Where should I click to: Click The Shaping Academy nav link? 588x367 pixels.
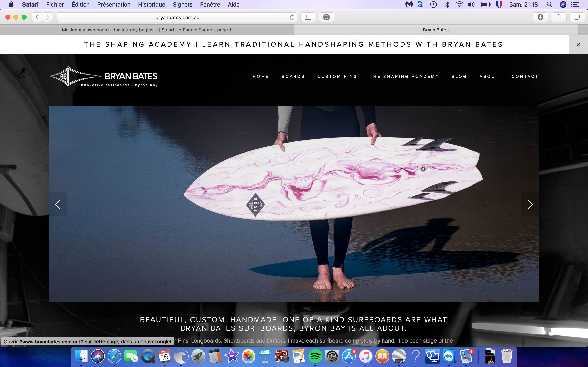point(404,76)
